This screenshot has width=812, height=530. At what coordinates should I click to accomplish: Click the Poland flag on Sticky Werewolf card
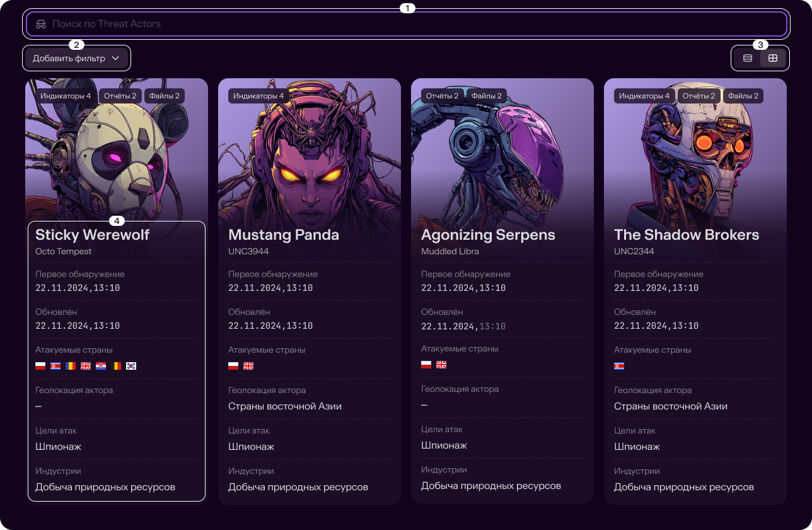[x=40, y=366]
